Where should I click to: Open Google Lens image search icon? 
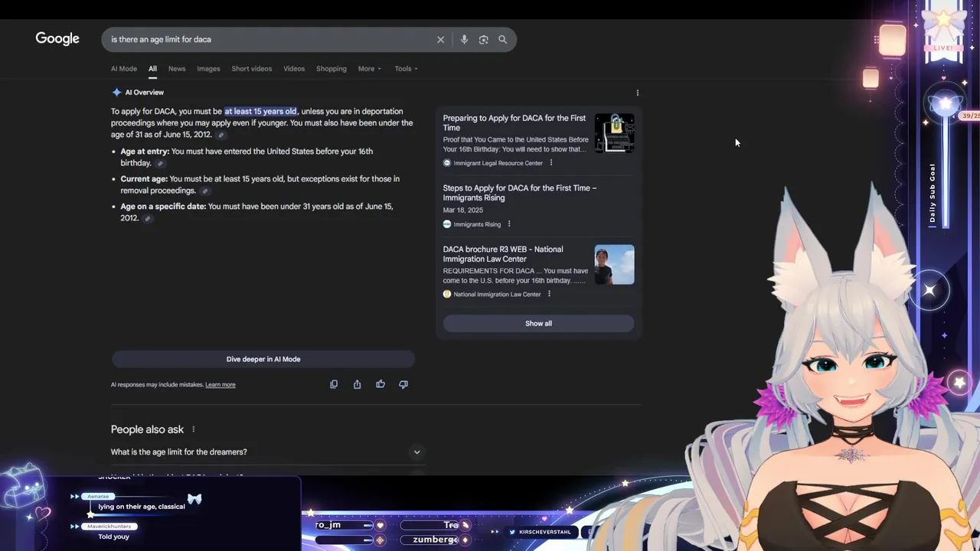(483, 40)
